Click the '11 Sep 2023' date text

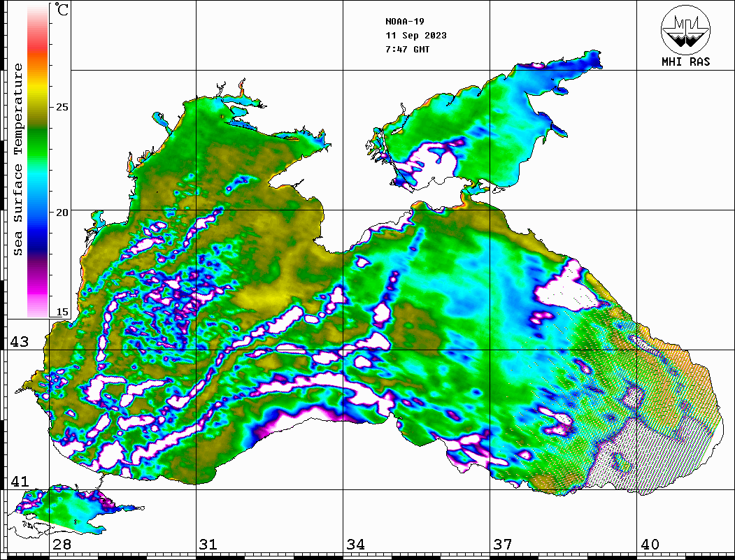[x=415, y=36]
